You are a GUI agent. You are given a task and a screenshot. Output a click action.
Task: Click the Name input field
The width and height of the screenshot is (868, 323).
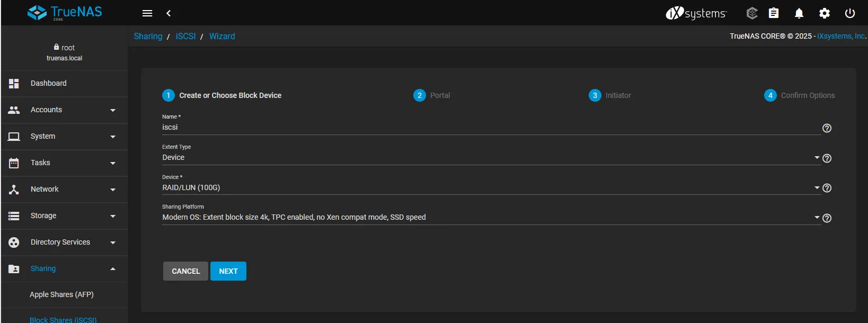point(490,128)
